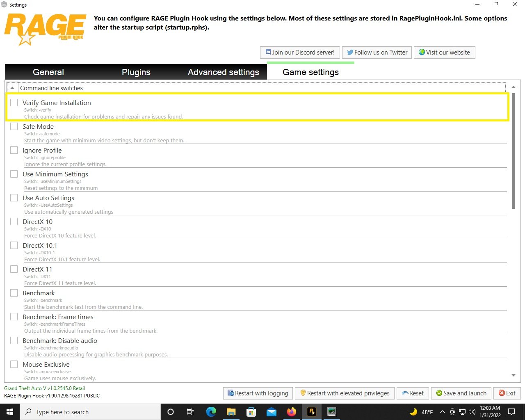Launch Firefox from the taskbar
Screen dimensions: 525x420
(x=292, y=412)
